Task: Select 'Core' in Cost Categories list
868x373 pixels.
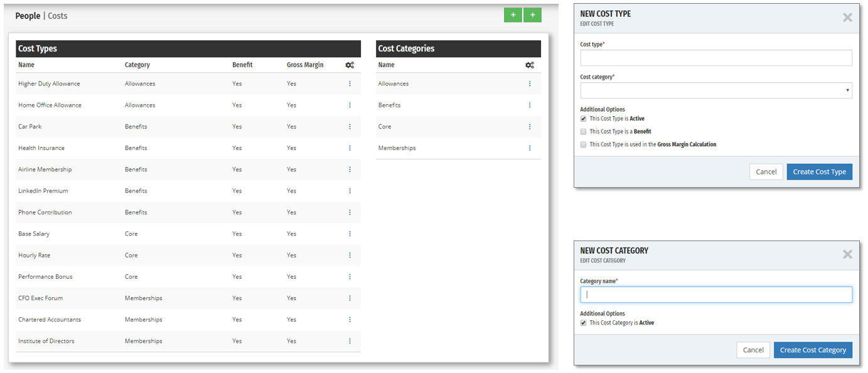Action: [385, 126]
